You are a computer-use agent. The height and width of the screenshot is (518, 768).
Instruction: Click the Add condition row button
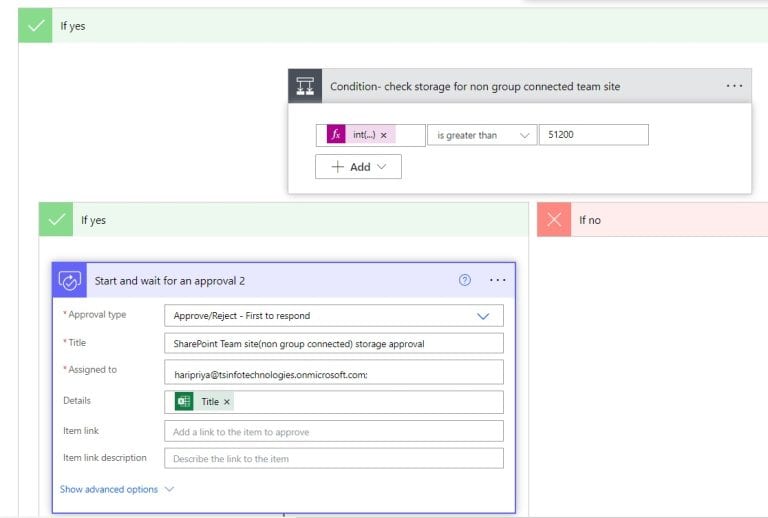tap(358, 167)
